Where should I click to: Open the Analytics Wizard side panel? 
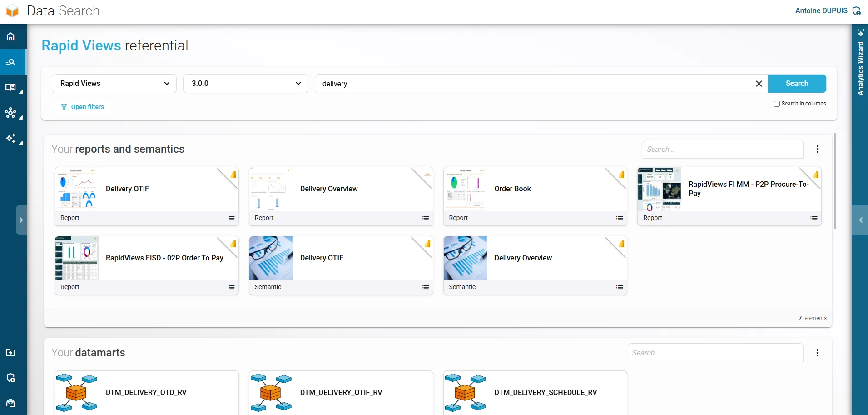click(x=860, y=68)
